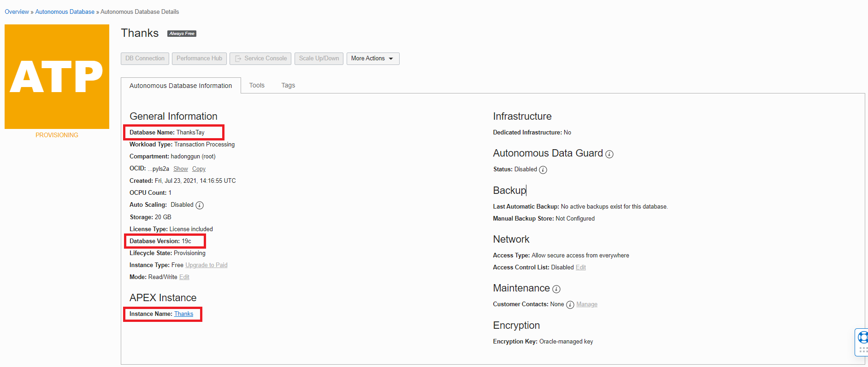The height and width of the screenshot is (367, 868).
Task: Open Performance Hub
Action: click(199, 58)
